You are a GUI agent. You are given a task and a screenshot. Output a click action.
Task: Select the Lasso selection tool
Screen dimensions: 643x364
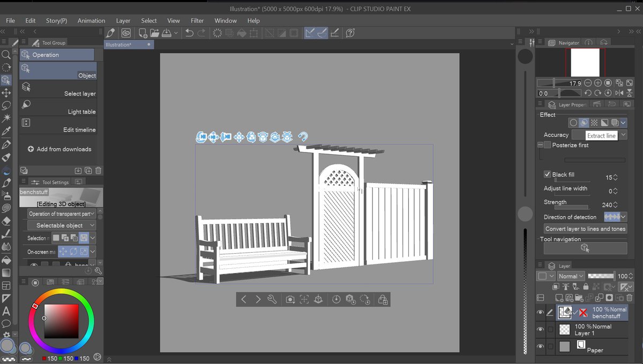(6, 105)
